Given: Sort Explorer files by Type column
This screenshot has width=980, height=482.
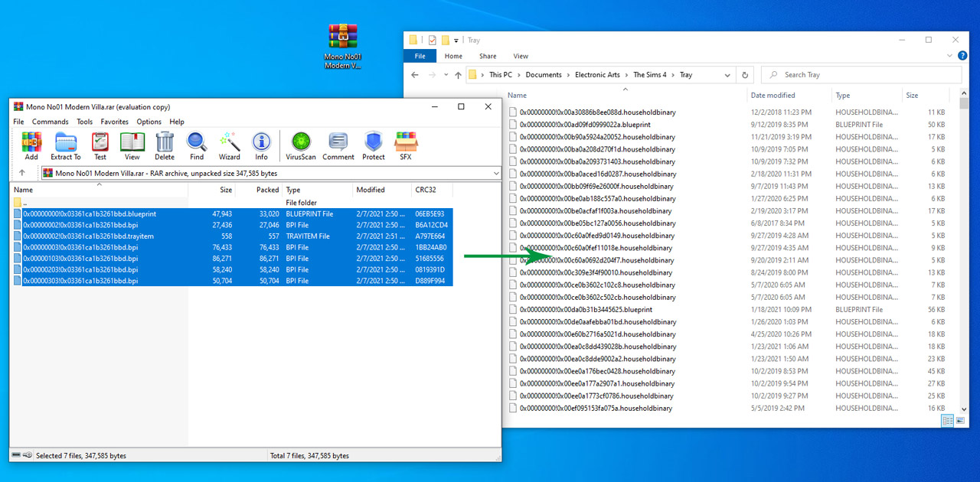Looking at the screenshot, I should click(867, 96).
